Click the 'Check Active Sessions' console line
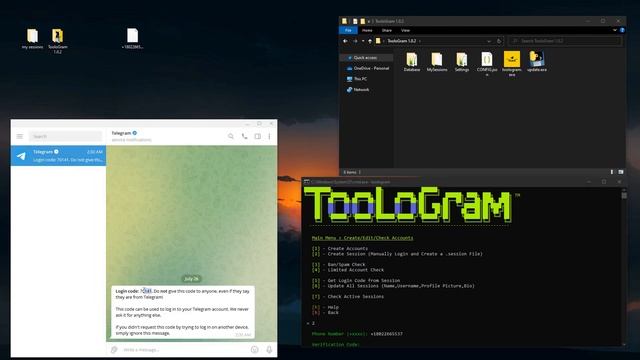The height and width of the screenshot is (360, 640). pyautogui.click(x=348, y=296)
